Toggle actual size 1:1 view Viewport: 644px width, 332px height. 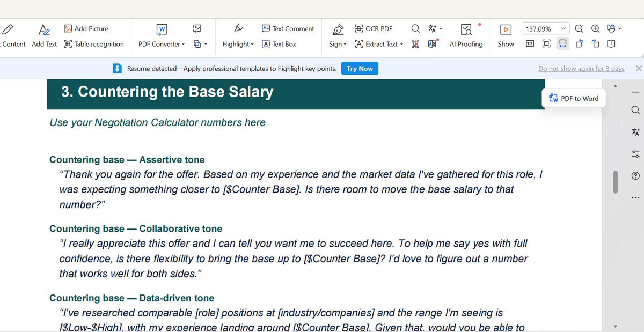pyautogui.click(x=530, y=44)
